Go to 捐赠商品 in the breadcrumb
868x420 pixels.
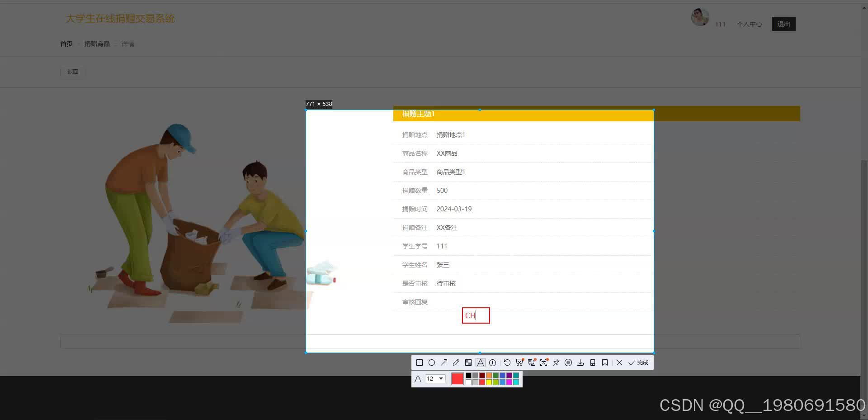coord(97,44)
